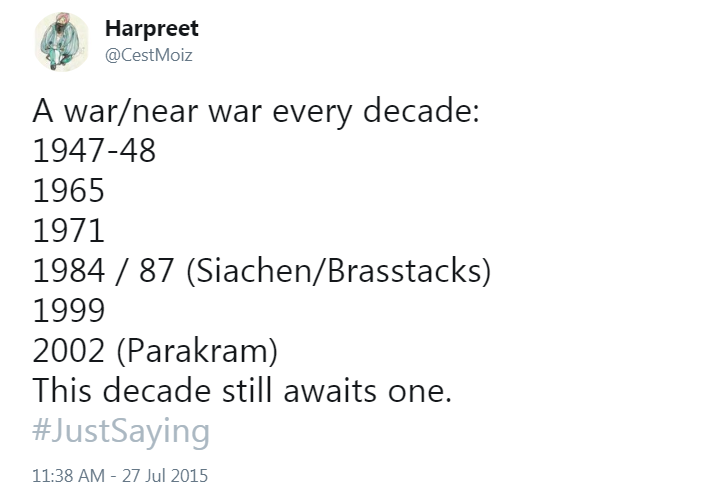Open the Harpreet display name link
705x493 pixels.
click(x=151, y=28)
